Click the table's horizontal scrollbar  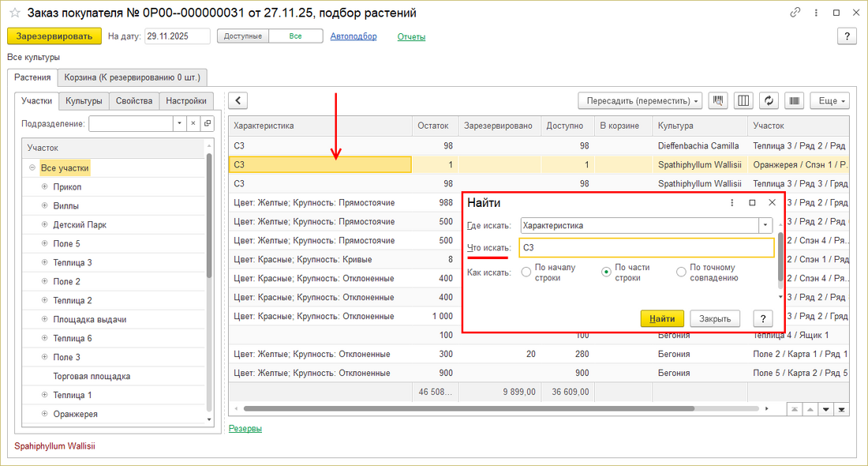tap(469, 409)
